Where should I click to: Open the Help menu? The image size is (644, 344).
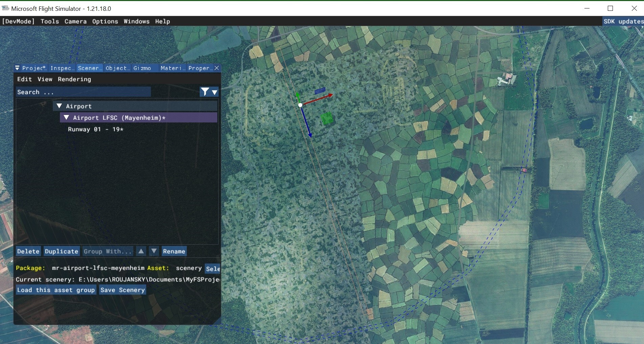[162, 21]
